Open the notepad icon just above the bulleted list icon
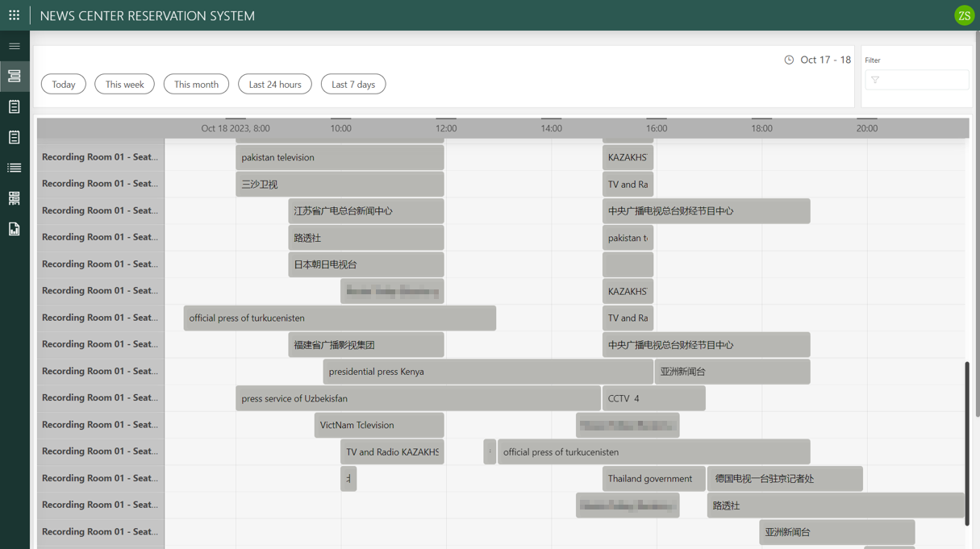Viewport: 980px width, 549px height. click(x=15, y=137)
